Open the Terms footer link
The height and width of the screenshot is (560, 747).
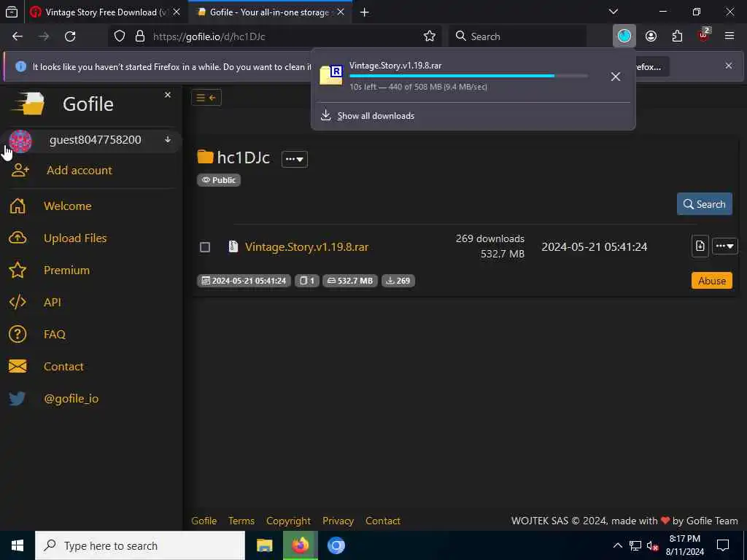pos(241,521)
